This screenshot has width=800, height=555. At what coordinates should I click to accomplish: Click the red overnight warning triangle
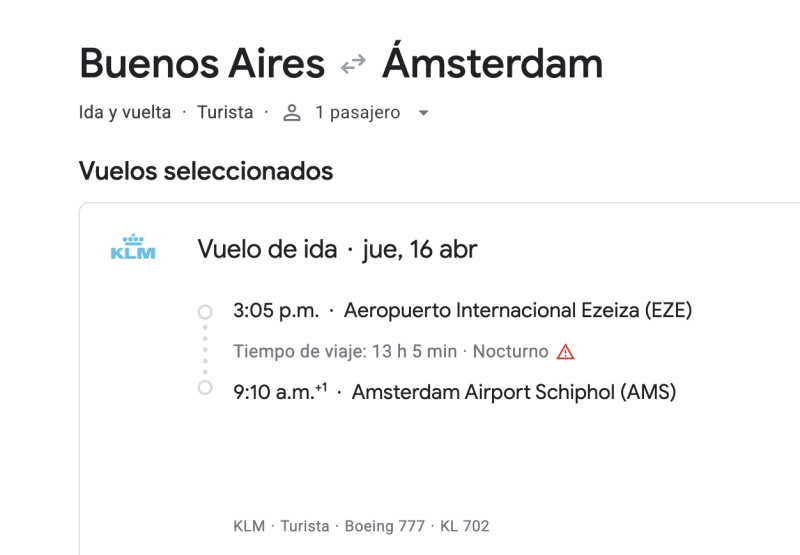(x=566, y=352)
